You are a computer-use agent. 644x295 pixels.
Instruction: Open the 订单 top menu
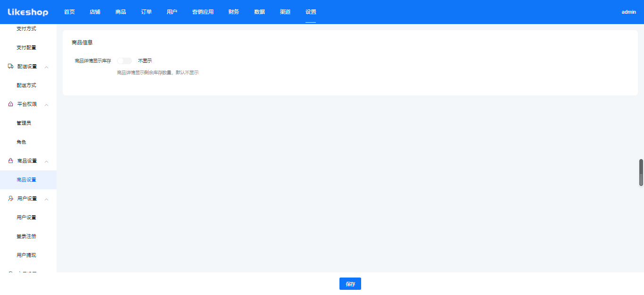pyautogui.click(x=146, y=12)
